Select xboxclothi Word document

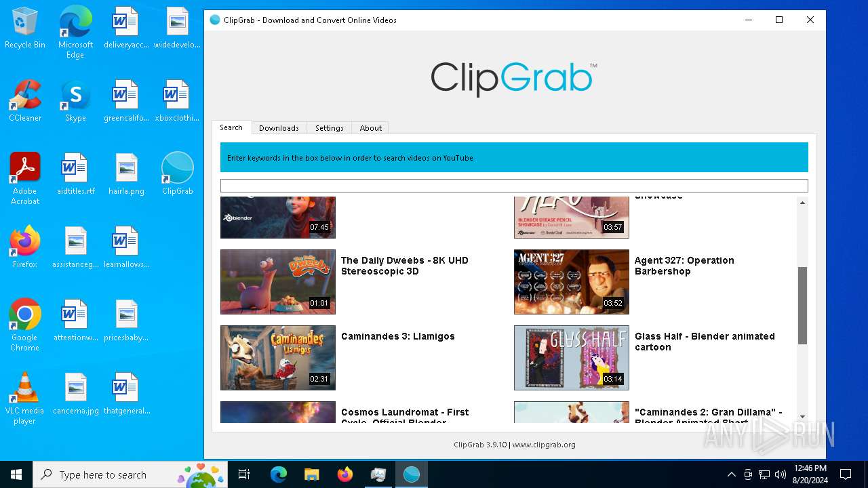click(x=178, y=101)
